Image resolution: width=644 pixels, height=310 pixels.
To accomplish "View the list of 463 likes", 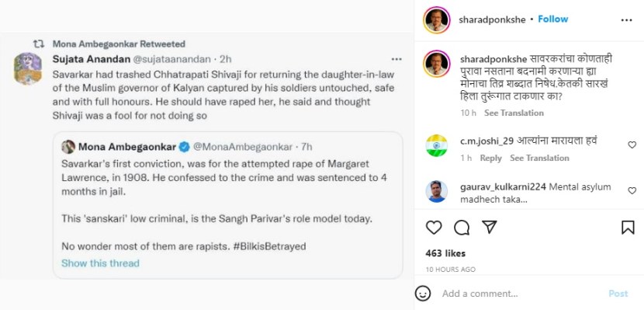I will pos(445,253).
